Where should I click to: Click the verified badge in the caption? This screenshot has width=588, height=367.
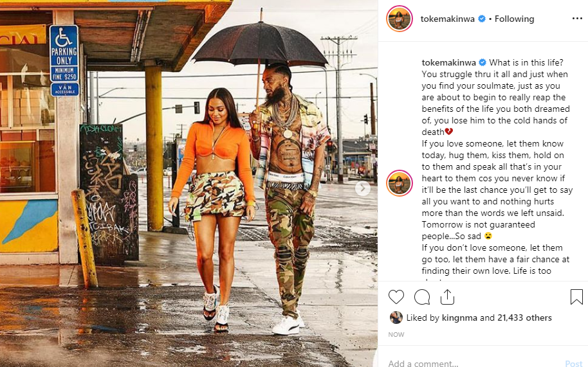click(482, 62)
